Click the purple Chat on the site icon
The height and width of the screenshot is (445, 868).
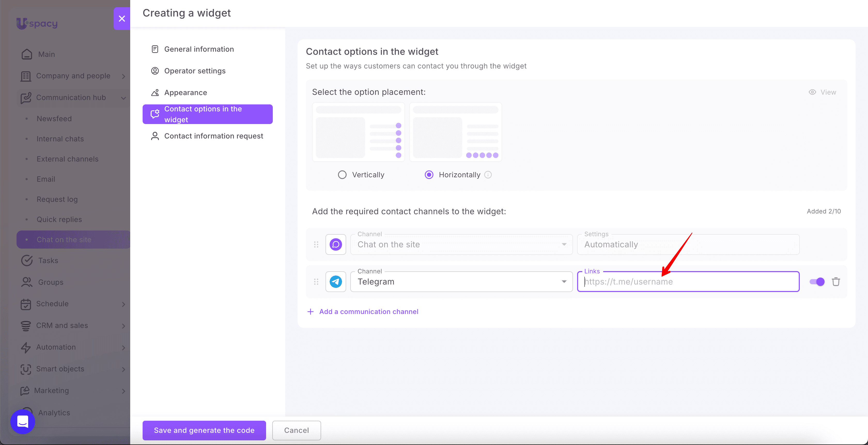coord(336,244)
